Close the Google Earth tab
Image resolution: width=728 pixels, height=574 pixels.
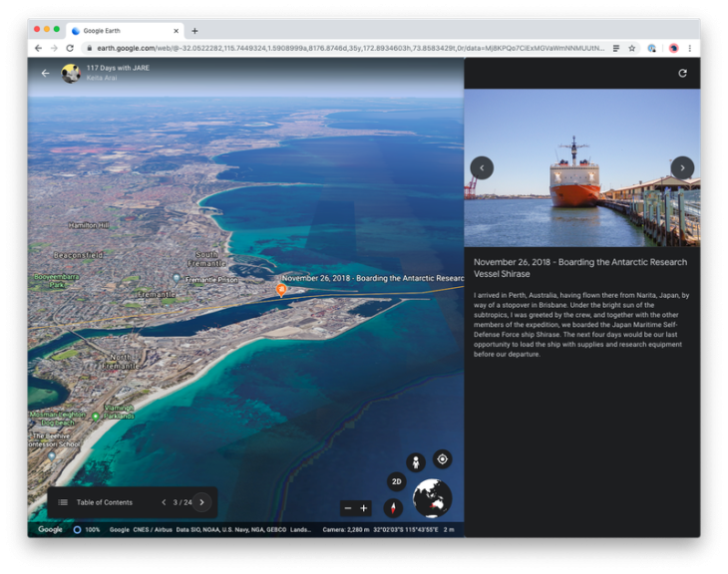[176, 31]
